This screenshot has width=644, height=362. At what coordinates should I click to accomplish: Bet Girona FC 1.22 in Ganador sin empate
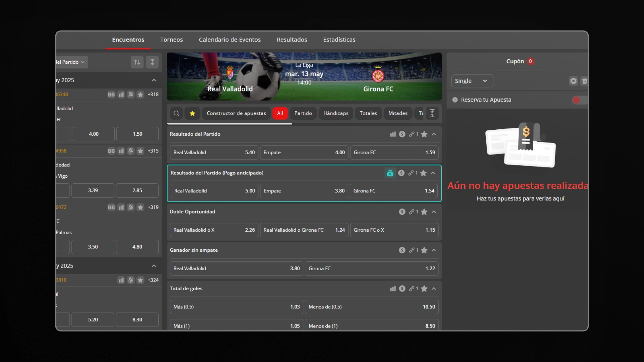pyautogui.click(x=372, y=268)
